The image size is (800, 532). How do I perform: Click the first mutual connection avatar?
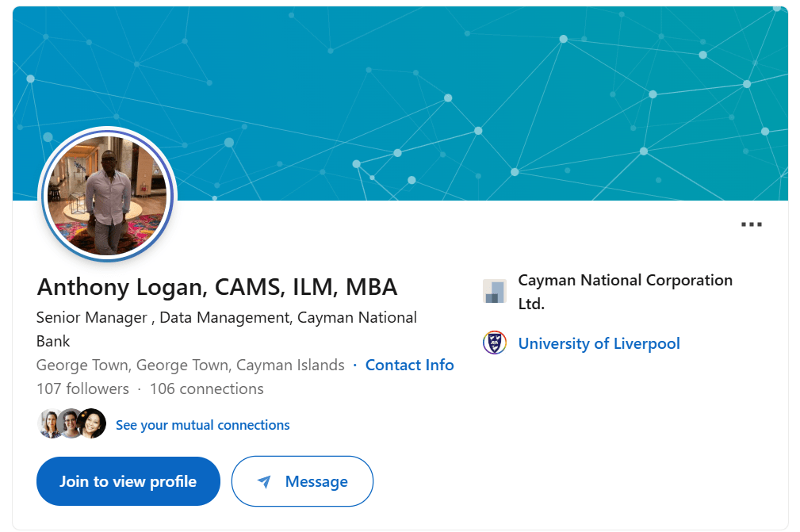(x=49, y=424)
